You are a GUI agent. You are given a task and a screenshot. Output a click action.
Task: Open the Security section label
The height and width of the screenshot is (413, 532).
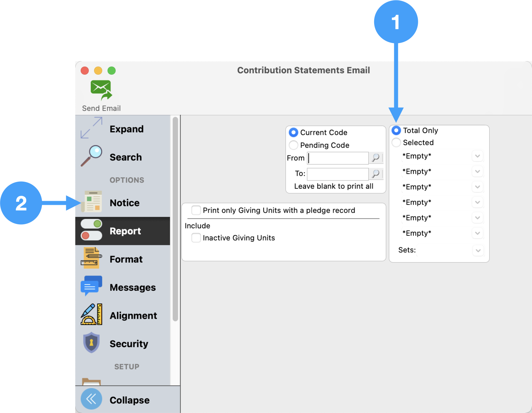coord(129,344)
